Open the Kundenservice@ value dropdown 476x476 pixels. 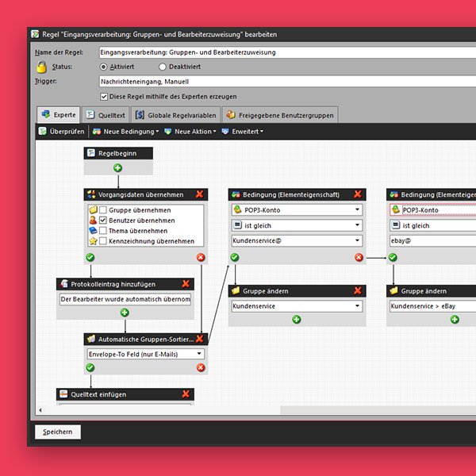(357, 240)
